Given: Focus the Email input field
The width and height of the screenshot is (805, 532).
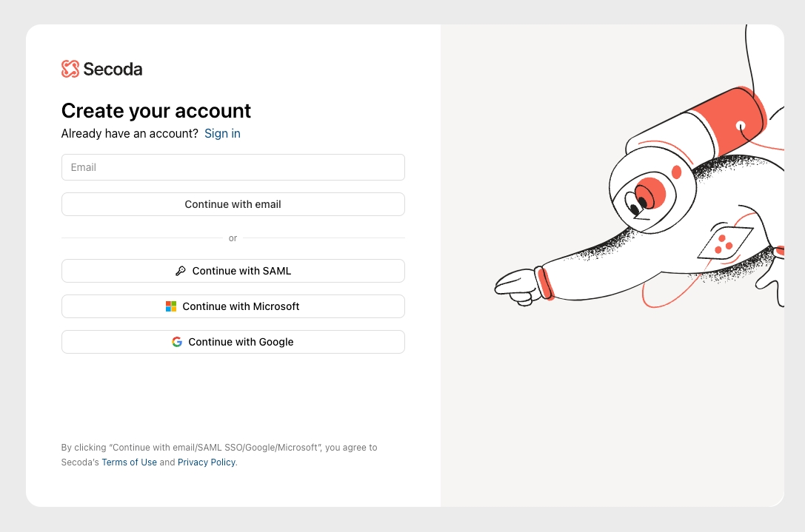Looking at the screenshot, I should point(233,167).
